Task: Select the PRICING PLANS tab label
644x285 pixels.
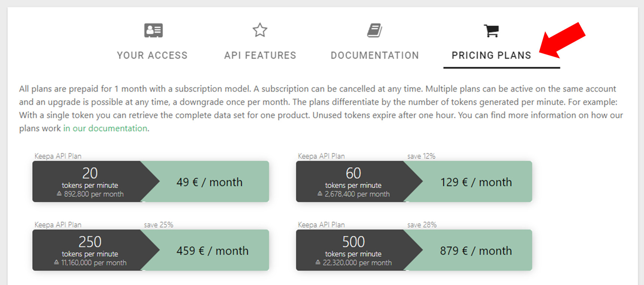Action: coord(491,55)
